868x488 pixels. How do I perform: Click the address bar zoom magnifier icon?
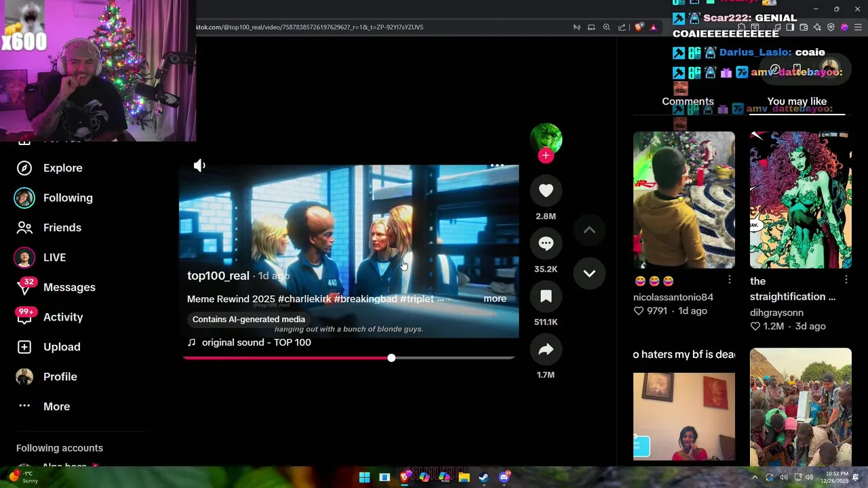coord(606,27)
